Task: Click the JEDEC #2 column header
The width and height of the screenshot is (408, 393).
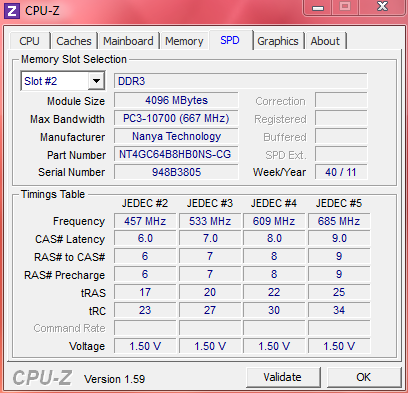Action: click(x=145, y=203)
